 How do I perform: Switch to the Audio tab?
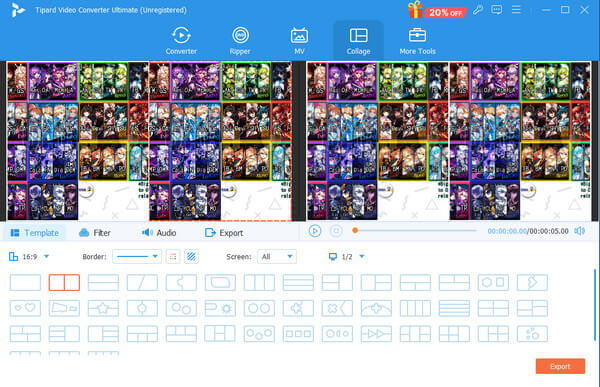159,233
